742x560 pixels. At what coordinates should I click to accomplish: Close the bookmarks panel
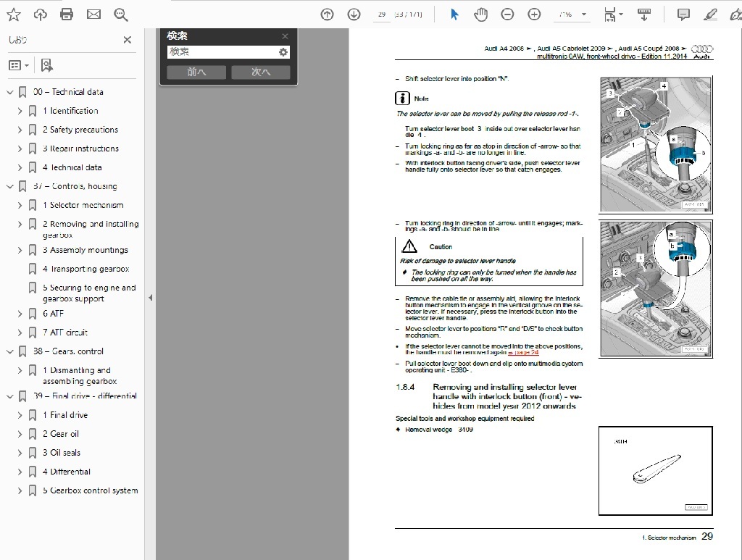pyautogui.click(x=128, y=40)
